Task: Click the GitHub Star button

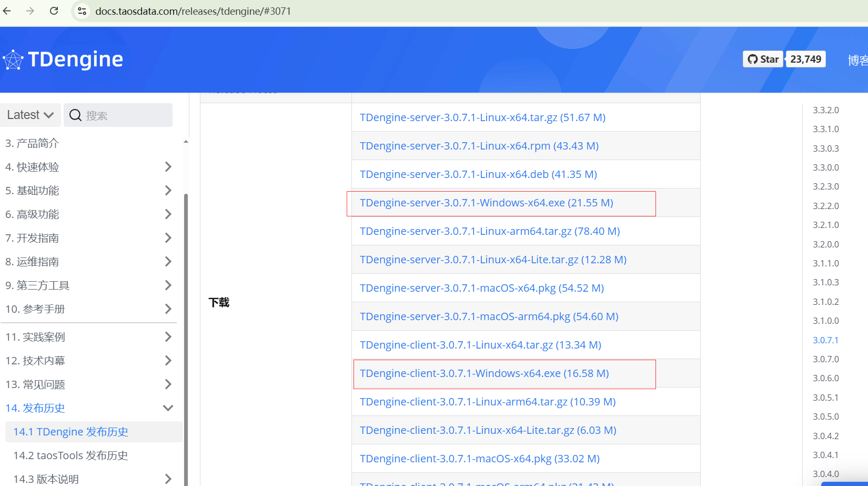Action: [x=763, y=59]
